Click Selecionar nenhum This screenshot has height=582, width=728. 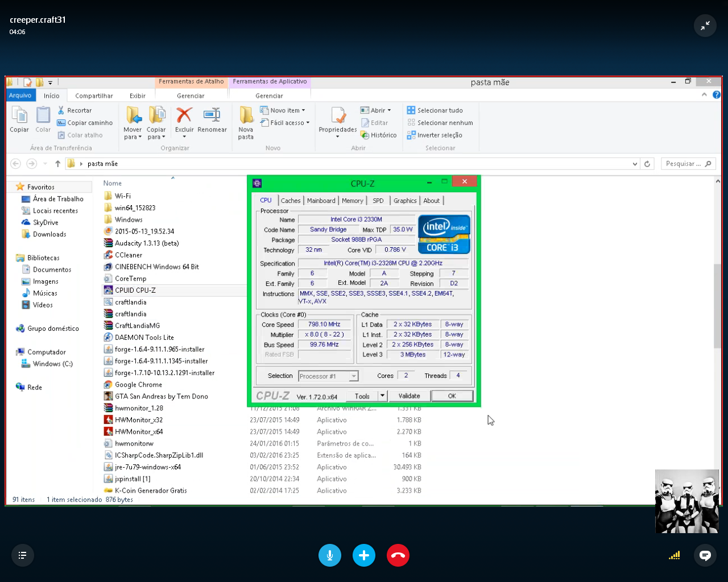tap(440, 123)
